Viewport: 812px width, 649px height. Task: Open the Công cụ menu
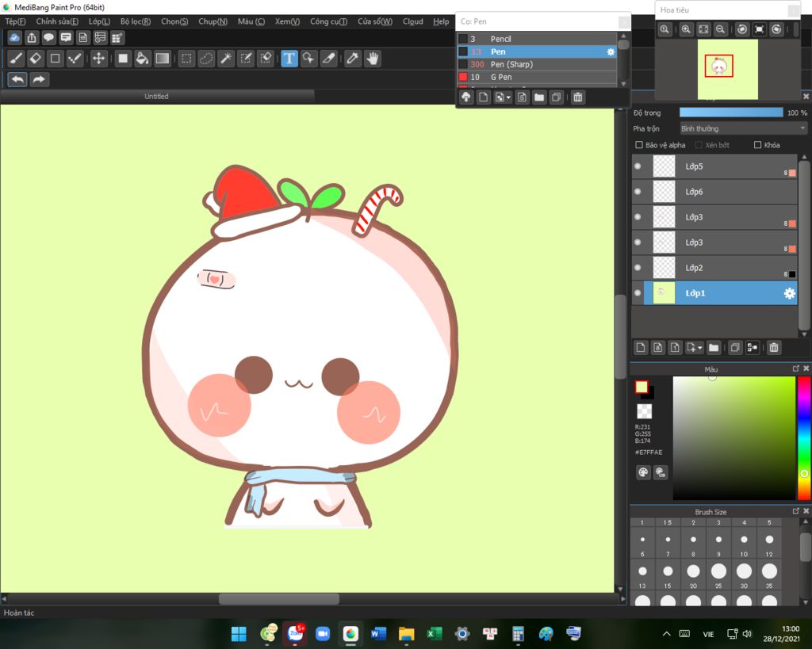(328, 21)
